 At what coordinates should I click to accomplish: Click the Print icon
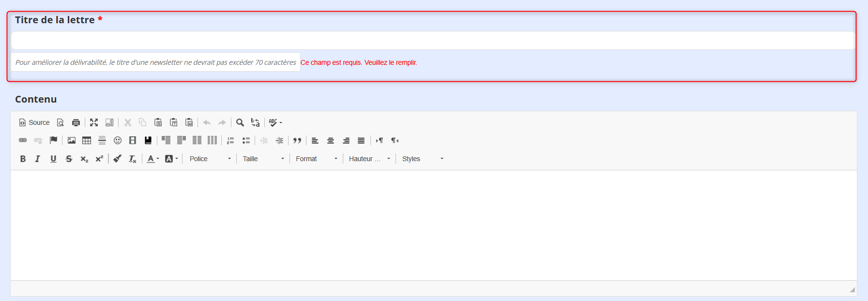(x=76, y=122)
